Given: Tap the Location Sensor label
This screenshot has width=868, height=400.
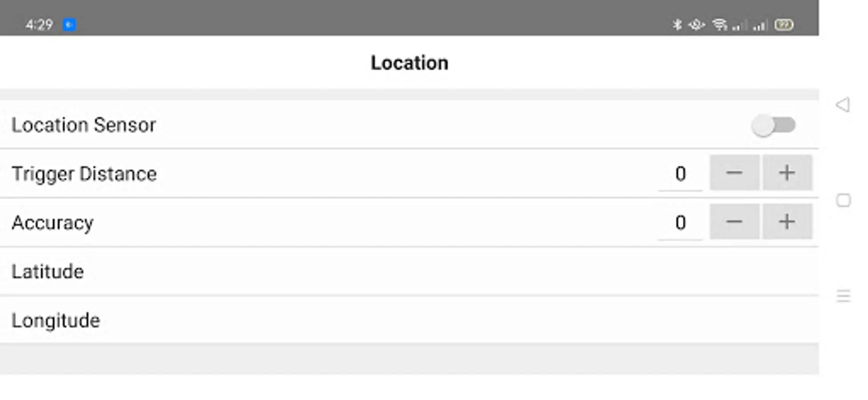Looking at the screenshot, I should coord(84,125).
